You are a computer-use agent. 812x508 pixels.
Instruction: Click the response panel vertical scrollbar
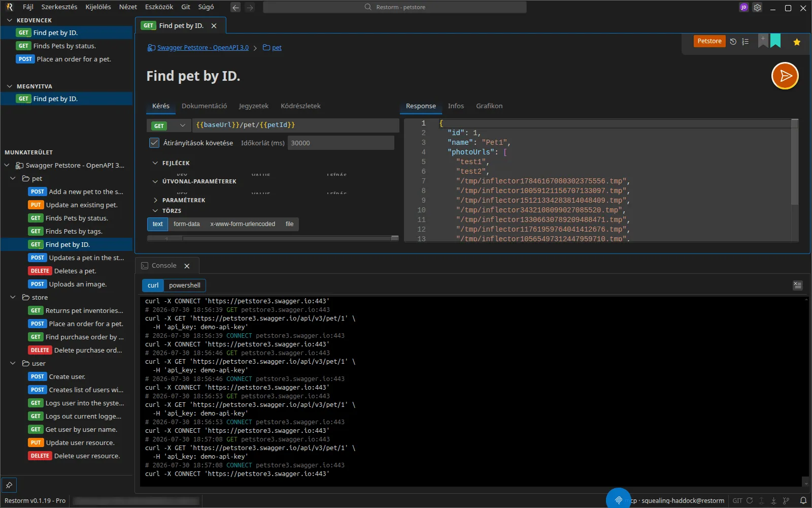[x=795, y=163]
